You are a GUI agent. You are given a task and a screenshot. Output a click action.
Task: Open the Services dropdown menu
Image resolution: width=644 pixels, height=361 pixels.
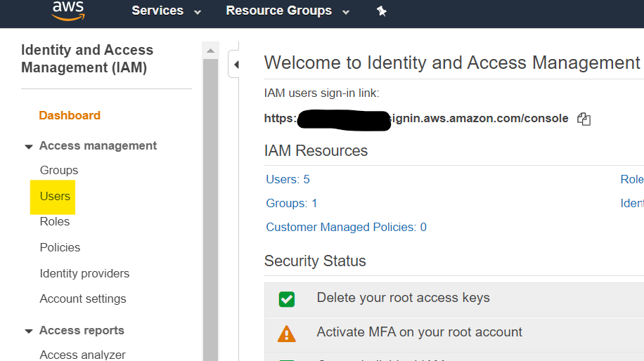pyautogui.click(x=166, y=11)
